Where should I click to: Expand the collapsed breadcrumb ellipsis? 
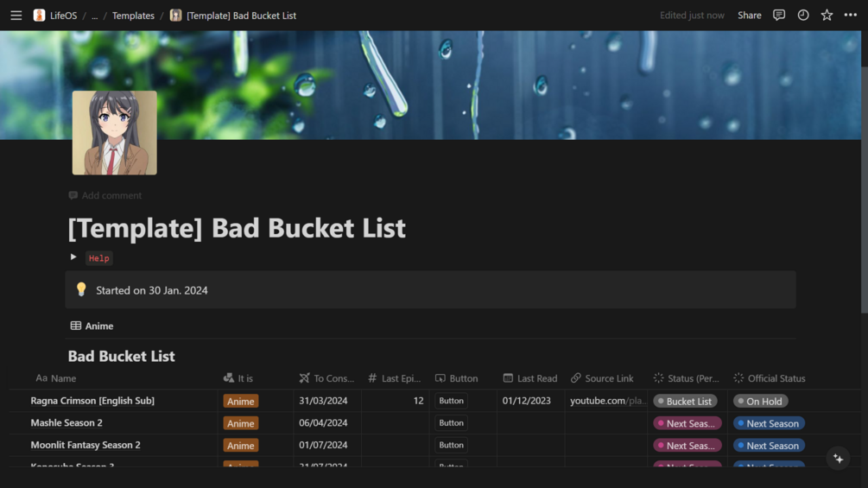(95, 16)
